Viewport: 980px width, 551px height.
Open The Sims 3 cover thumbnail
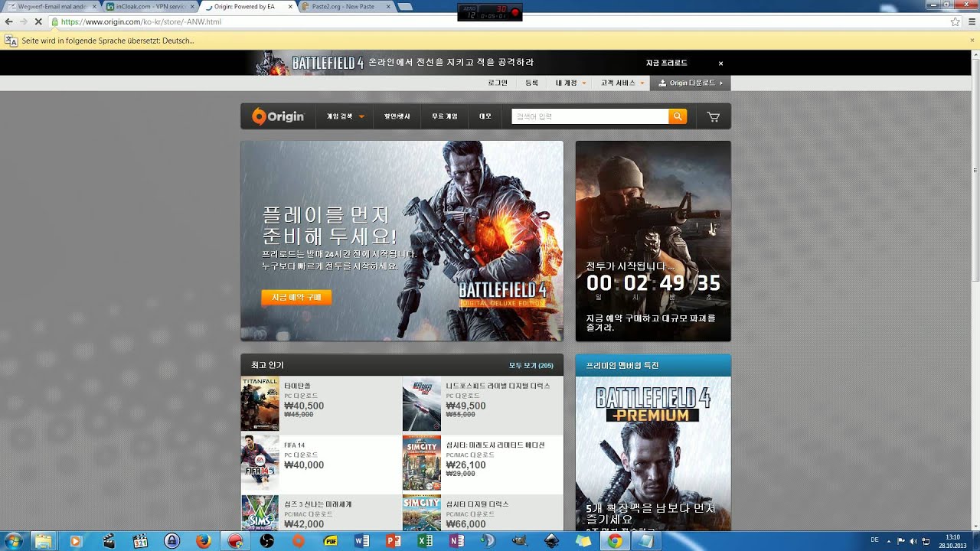click(x=260, y=513)
